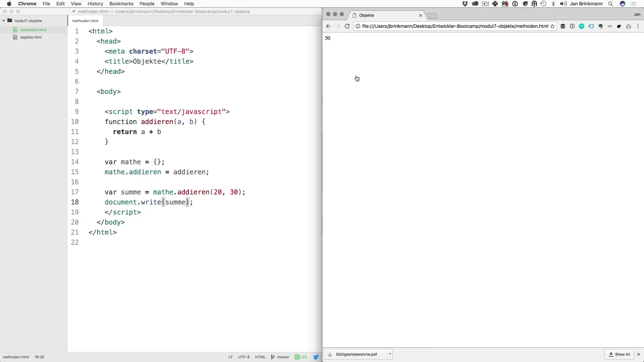The image size is (644, 362).
Task: Click the black bird extension icon
Action: click(619, 26)
